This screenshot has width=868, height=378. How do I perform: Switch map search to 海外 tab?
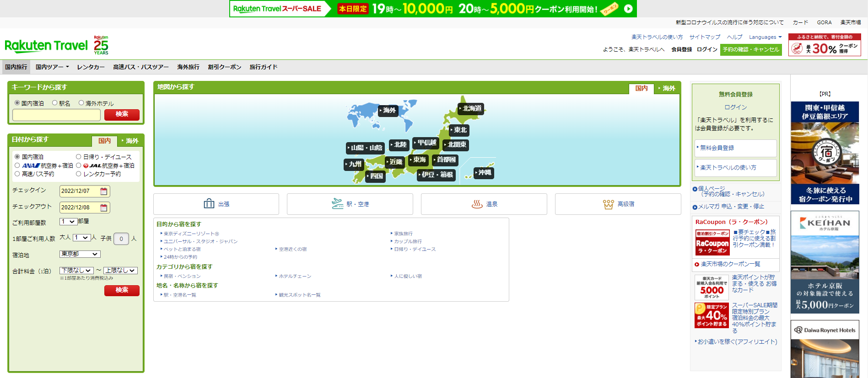pos(667,88)
